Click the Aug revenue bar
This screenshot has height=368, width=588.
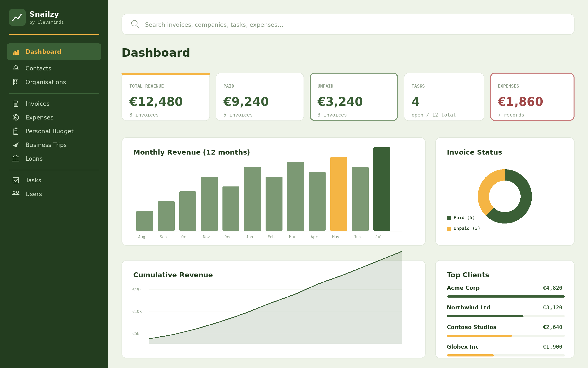tap(145, 221)
